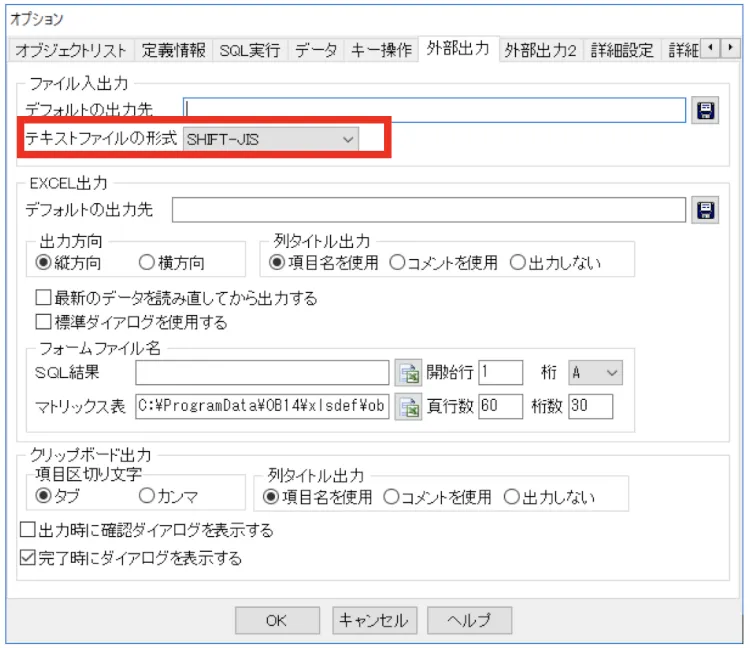
Task: Open the 桁 column letter dropdown
Action: click(x=595, y=373)
